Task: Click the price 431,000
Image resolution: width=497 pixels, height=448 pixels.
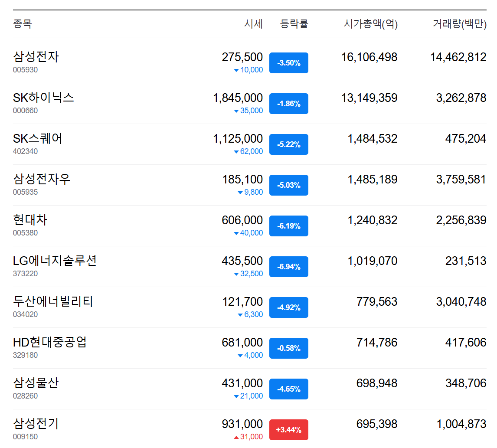Action: [x=242, y=383]
